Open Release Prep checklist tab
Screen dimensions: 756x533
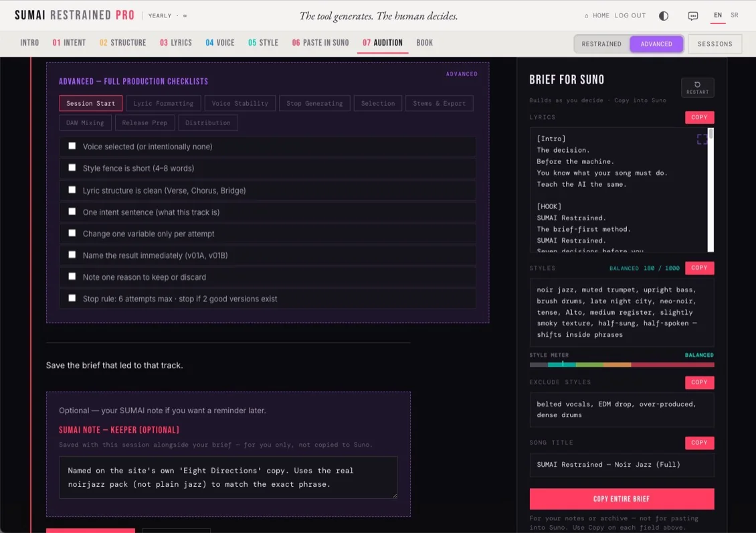145,123
